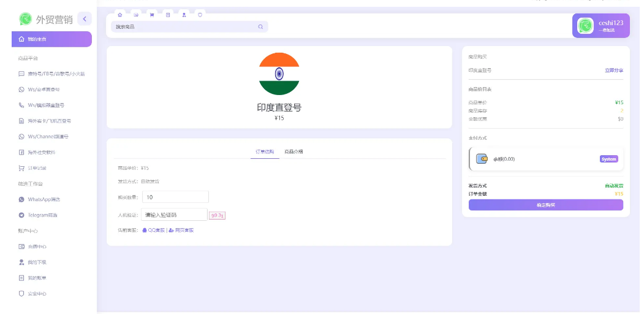This screenshot has width=644, height=314.
Task: Click the cart icon in the top toolbar
Action: [152, 15]
